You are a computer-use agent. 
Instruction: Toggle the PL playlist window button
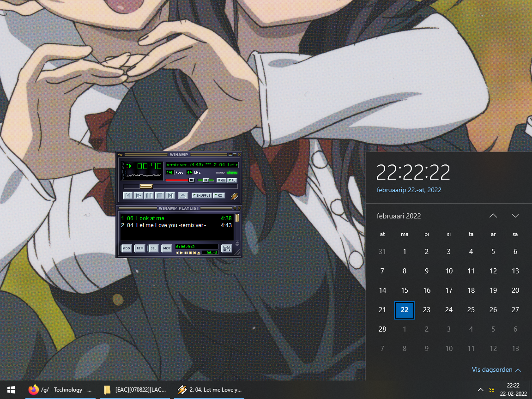pos(232,180)
